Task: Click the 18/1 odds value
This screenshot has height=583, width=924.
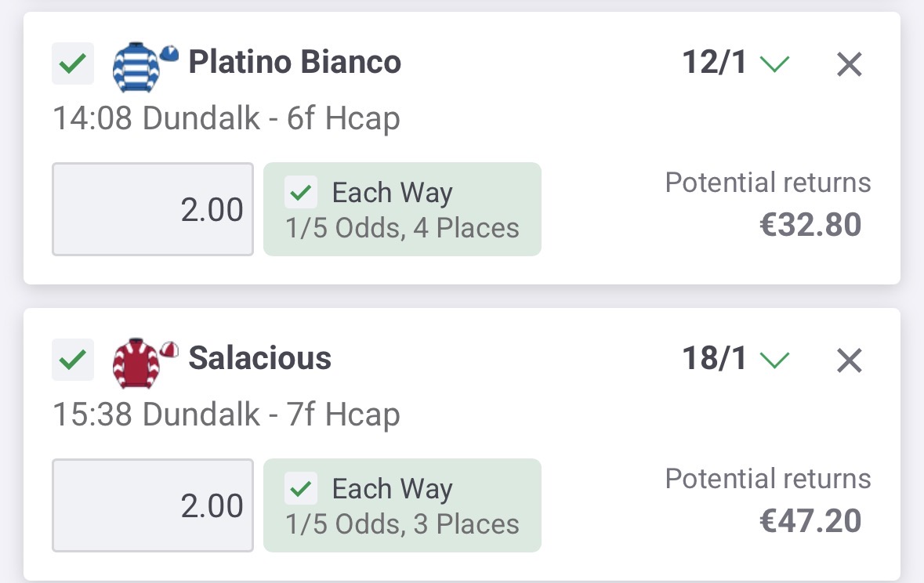Action: point(715,360)
